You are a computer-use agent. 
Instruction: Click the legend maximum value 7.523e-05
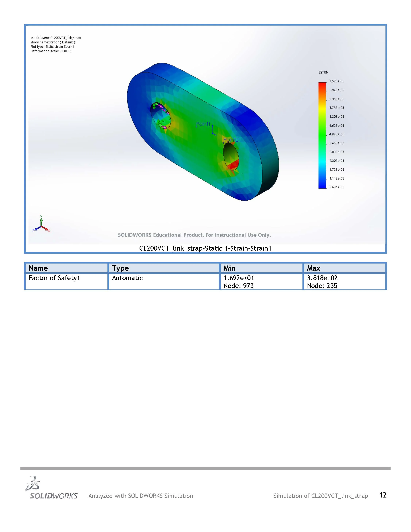pyautogui.click(x=337, y=81)
